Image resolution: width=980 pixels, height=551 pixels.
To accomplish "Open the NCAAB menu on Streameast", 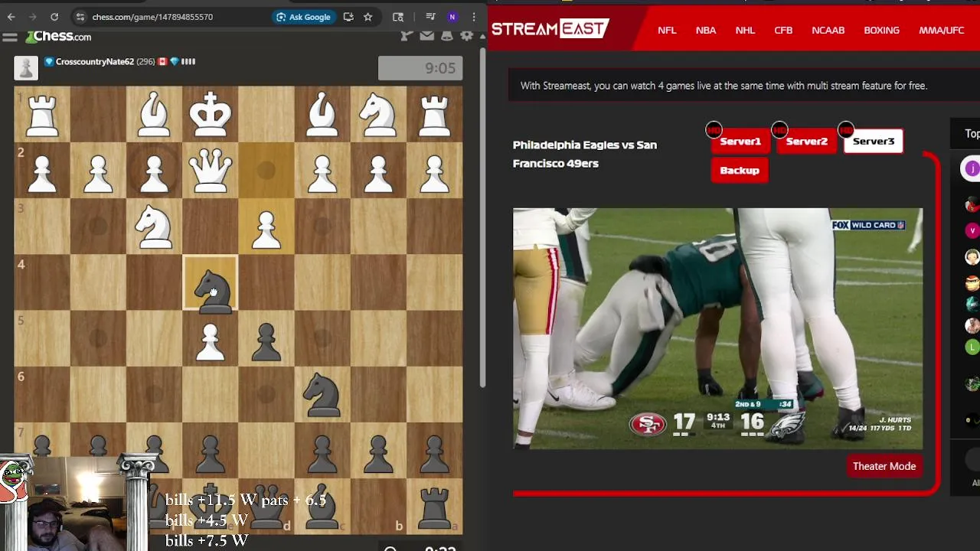I will tap(828, 30).
